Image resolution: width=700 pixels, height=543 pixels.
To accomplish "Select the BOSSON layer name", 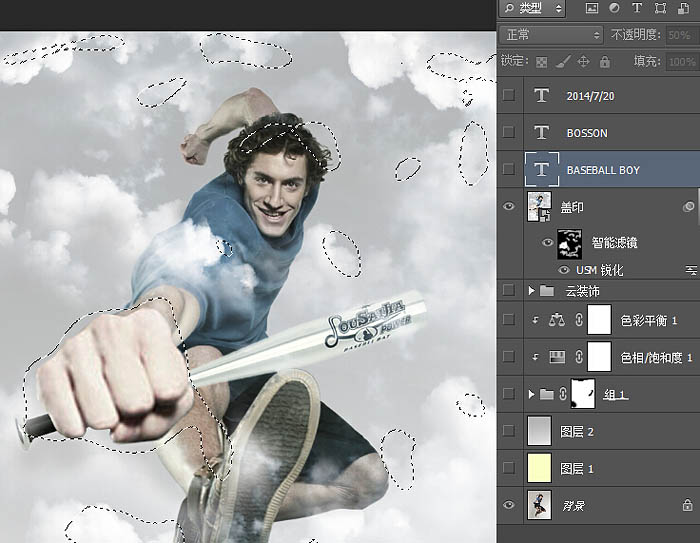I will click(587, 133).
